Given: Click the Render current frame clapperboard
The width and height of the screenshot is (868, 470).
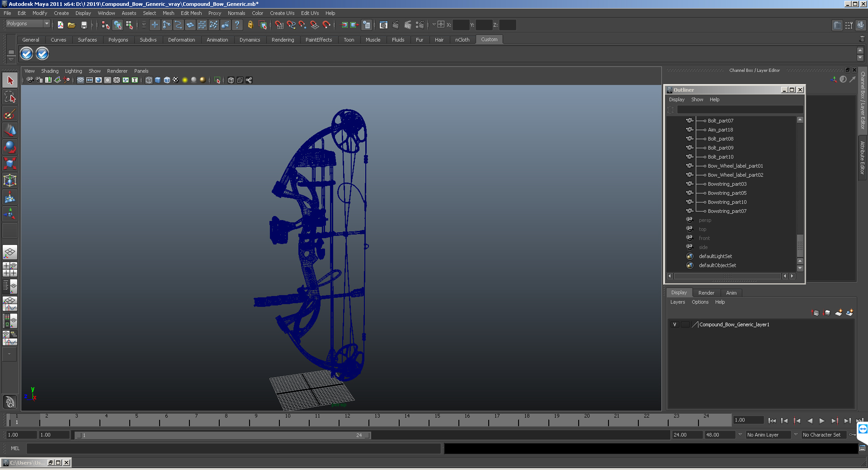Looking at the screenshot, I should (396, 25).
